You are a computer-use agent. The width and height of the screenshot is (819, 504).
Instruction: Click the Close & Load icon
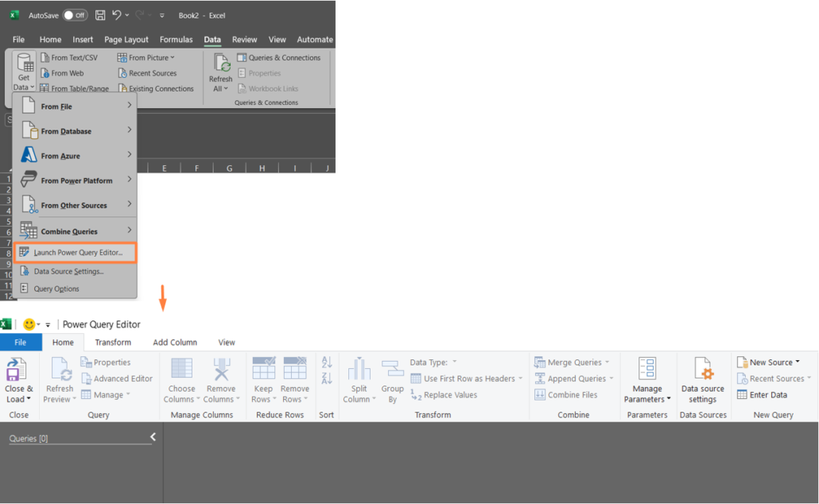coord(17,370)
